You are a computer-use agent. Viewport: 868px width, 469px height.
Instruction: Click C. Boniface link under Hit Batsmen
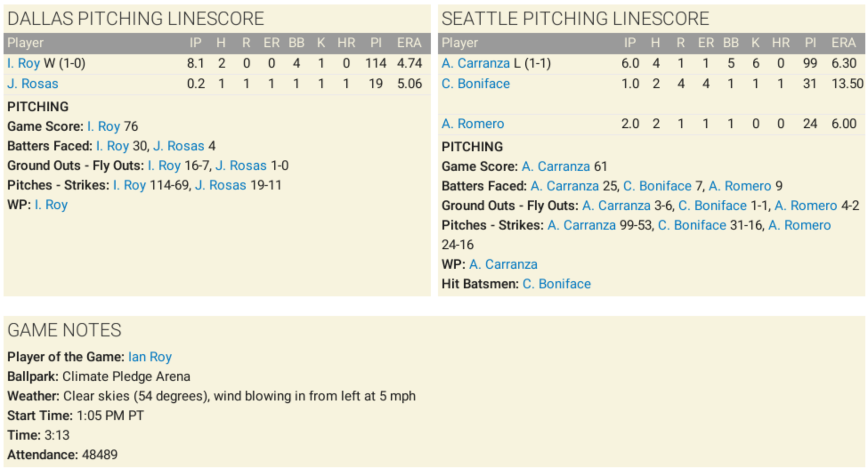click(556, 284)
